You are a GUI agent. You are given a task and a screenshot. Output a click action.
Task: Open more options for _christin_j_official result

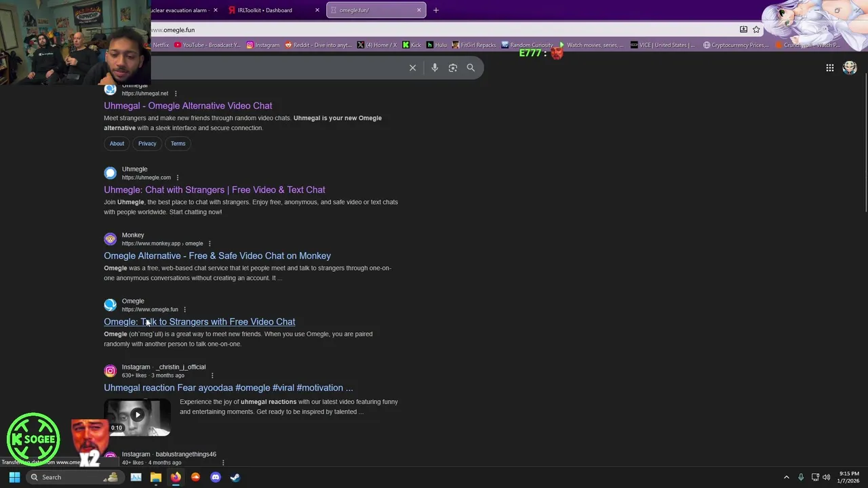(212, 375)
